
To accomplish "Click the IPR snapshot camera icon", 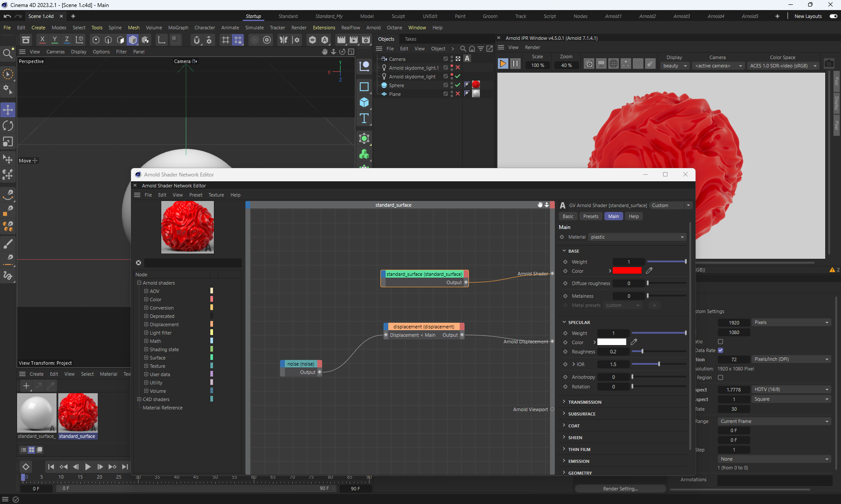I will 829,63.
